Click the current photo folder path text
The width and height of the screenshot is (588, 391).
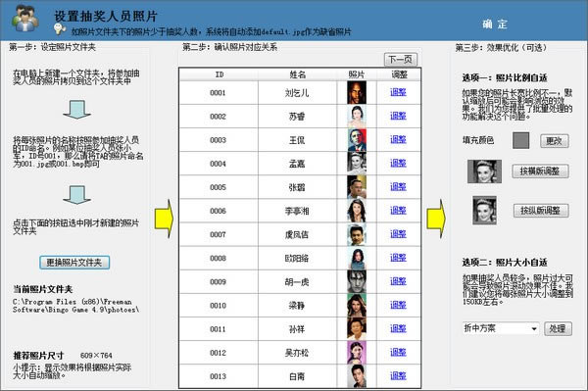click(76, 306)
